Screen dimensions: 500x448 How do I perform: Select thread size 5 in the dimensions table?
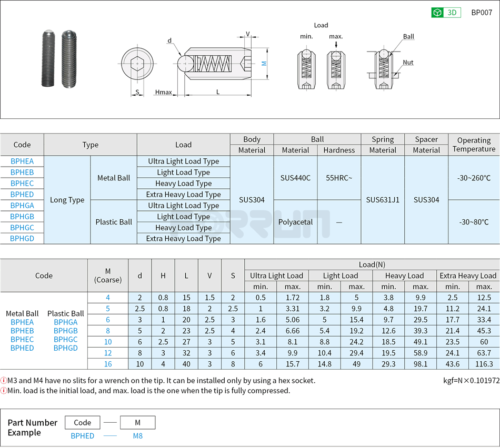[108, 309]
